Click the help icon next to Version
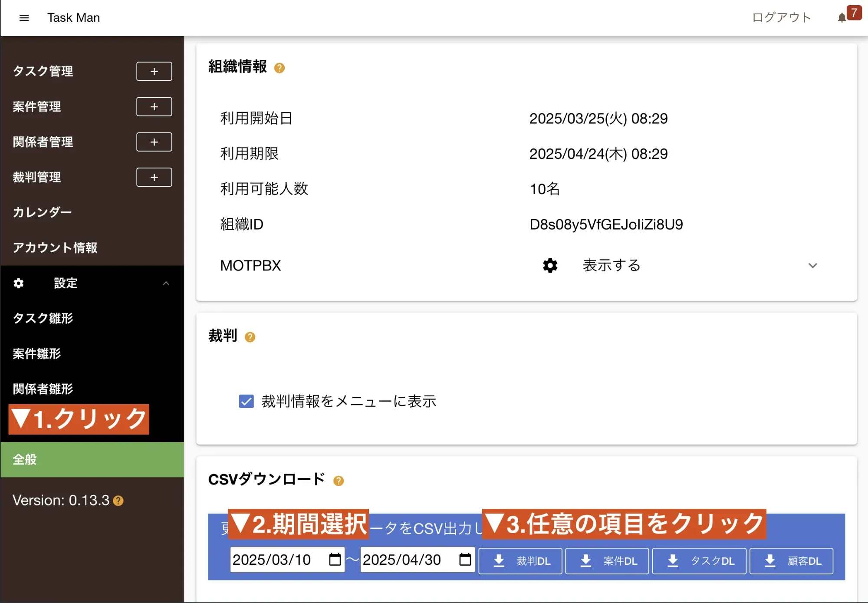Screen dimensions: 868x603 [118, 501]
